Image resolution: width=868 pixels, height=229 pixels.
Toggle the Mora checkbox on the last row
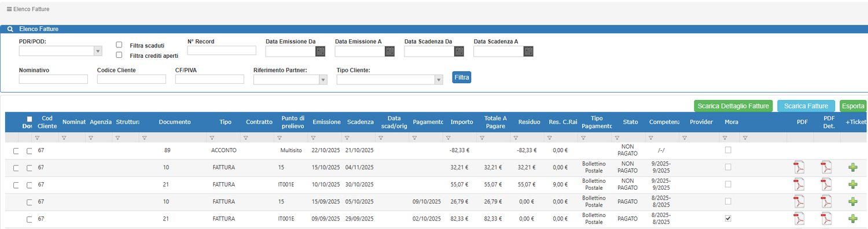coord(728,219)
